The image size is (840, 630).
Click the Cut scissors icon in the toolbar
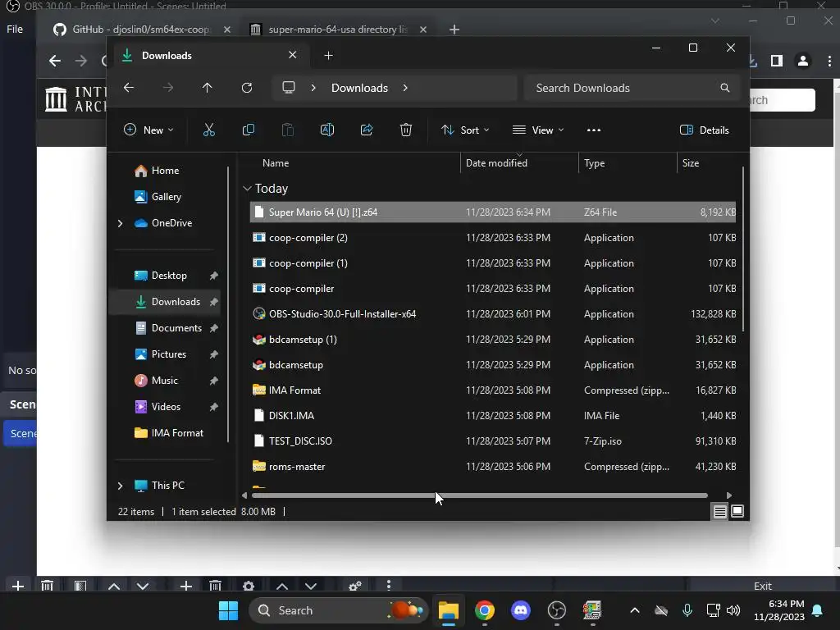tap(209, 130)
